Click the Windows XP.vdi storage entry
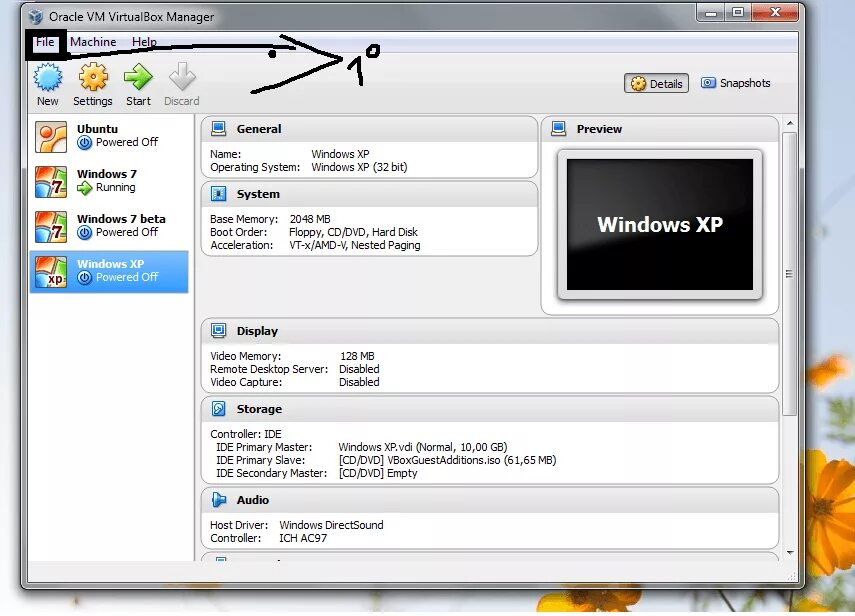 pos(423,447)
